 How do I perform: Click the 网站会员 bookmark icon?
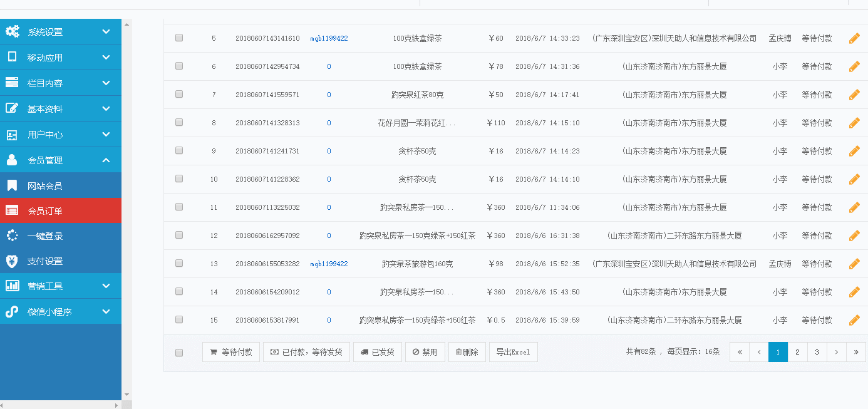pyautogui.click(x=12, y=185)
